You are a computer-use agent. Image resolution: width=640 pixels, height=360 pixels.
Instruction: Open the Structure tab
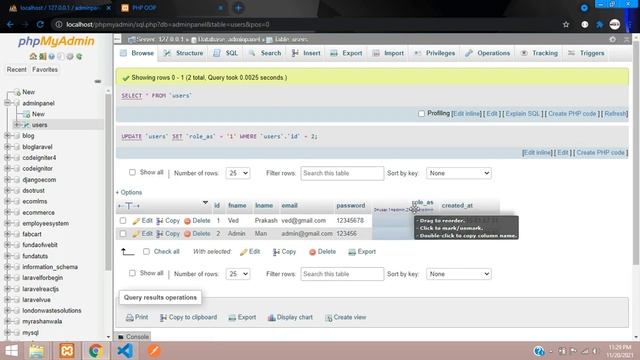[183, 53]
